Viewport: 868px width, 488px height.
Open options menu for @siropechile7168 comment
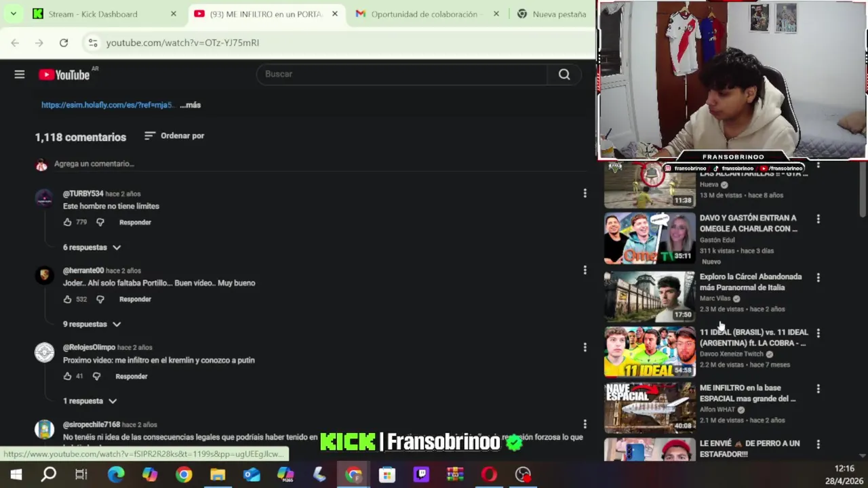(x=585, y=424)
